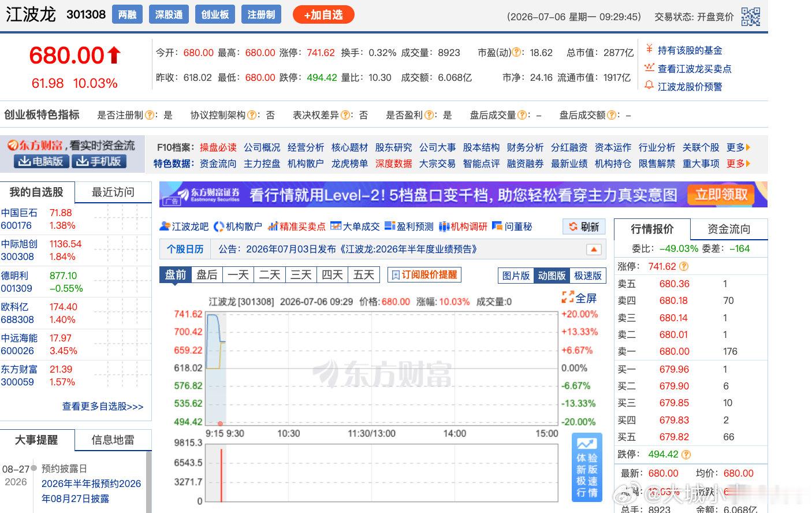Click the +加自选 button
Screen dimensions: 812x513
tap(323, 15)
